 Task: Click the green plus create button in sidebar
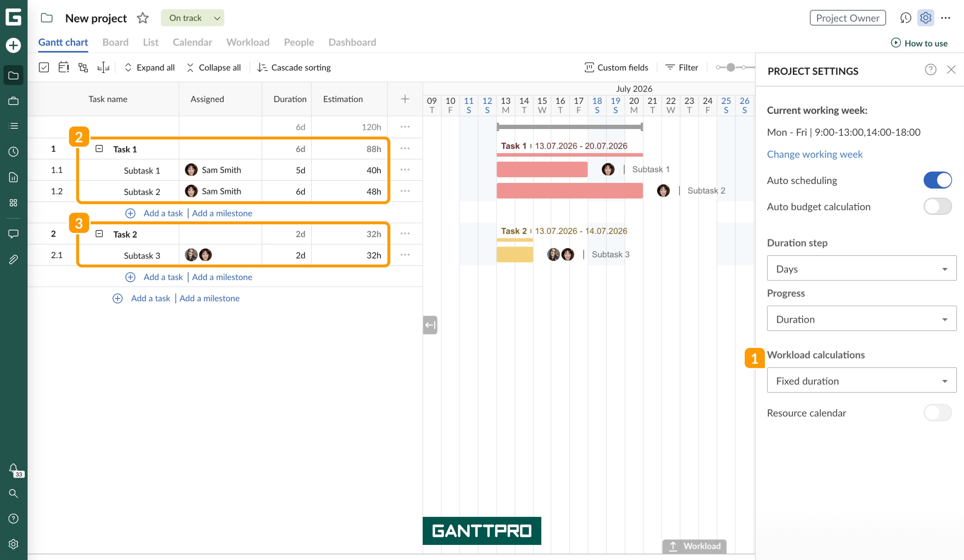(x=13, y=46)
